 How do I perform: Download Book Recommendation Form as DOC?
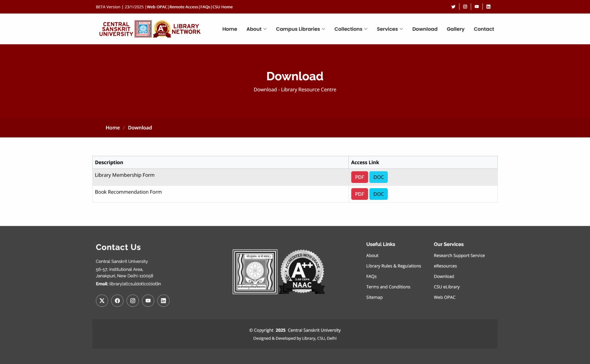click(x=378, y=194)
